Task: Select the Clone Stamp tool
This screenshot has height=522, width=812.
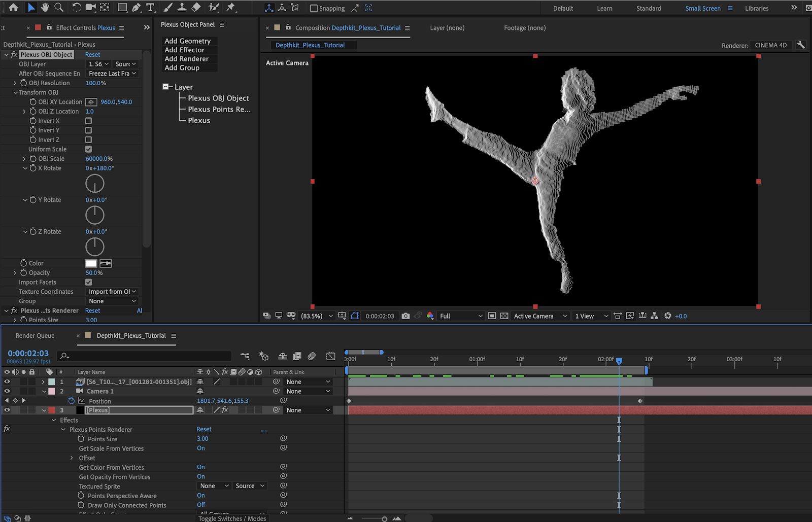Action: [182, 7]
